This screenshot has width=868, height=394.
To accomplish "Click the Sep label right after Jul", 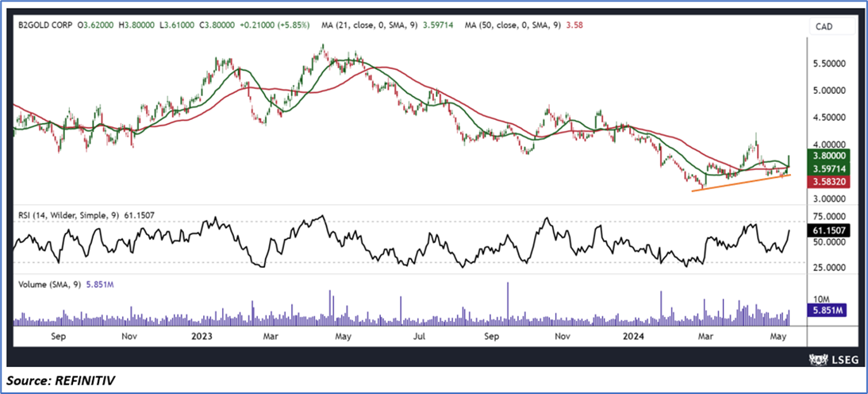I will pyautogui.click(x=490, y=336).
